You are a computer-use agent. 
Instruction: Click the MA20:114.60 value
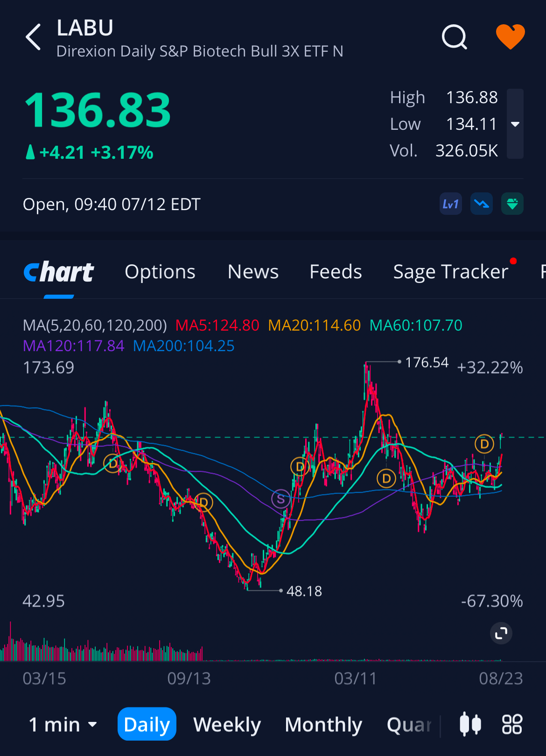coord(314,325)
